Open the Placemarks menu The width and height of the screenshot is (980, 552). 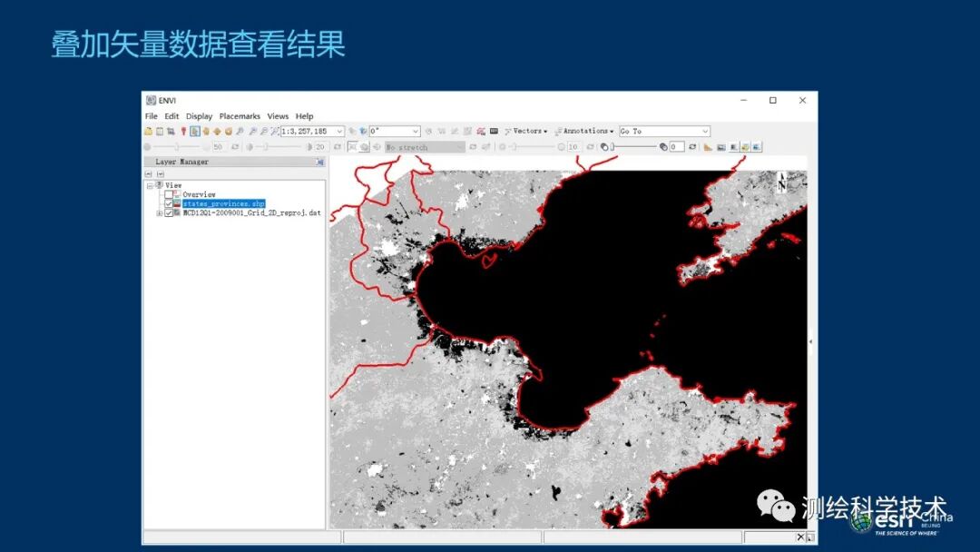[x=240, y=116]
